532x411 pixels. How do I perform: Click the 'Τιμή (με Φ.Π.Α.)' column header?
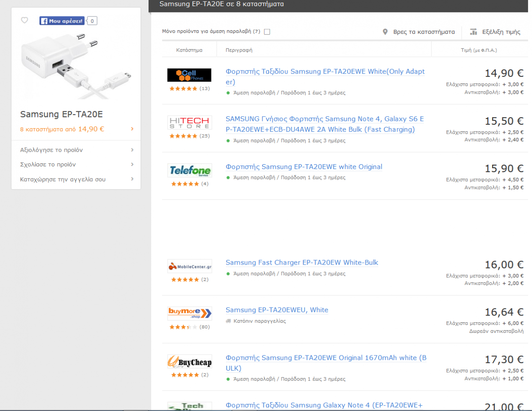point(479,50)
